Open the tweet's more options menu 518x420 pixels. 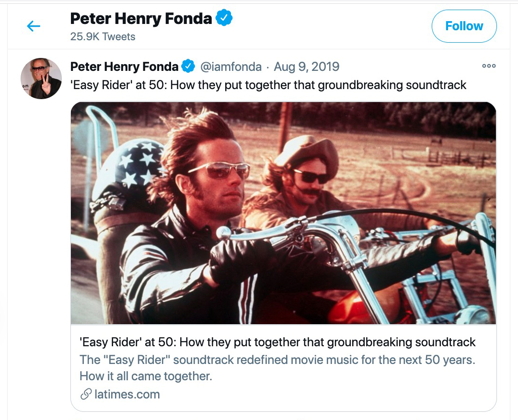489,66
